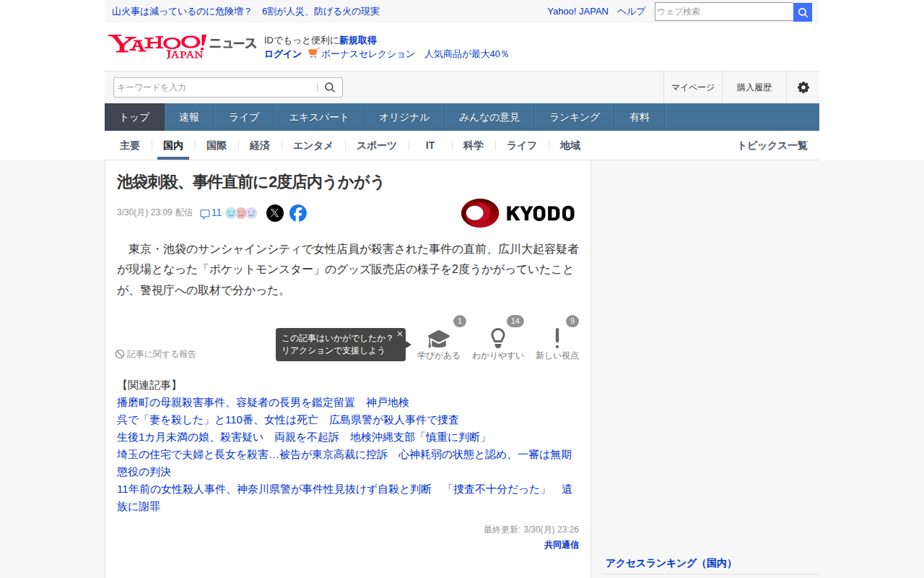Open comments via speech bubble count 11

click(211, 213)
